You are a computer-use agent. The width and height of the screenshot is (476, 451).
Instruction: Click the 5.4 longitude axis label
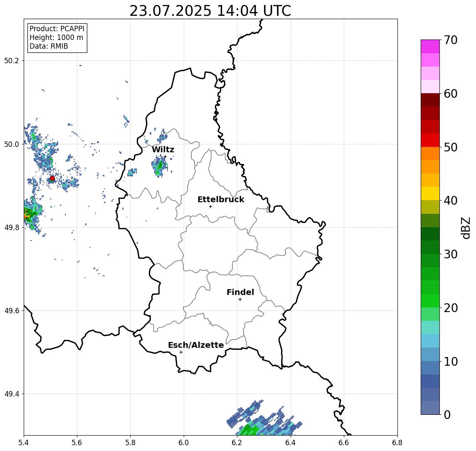24,443
